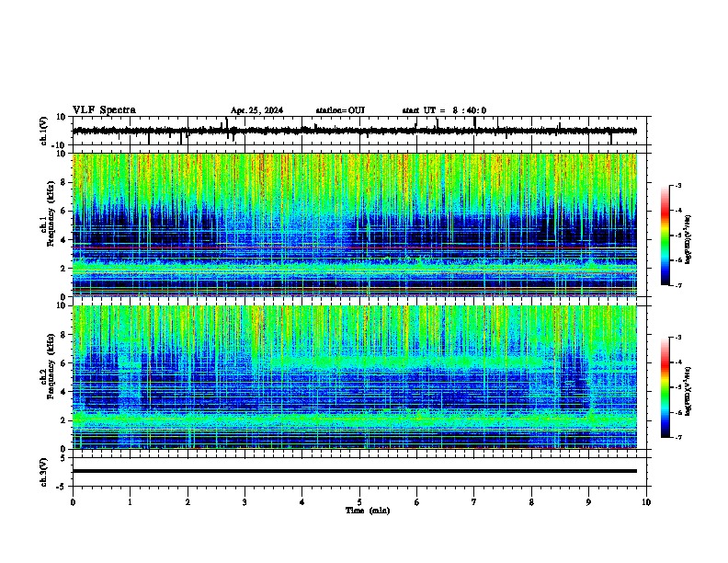Click the ch.2 colorbar '-7' label
This screenshot has width=728, height=563.
678,438
